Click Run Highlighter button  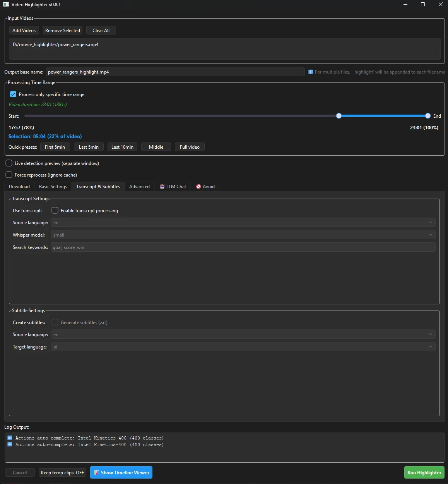click(x=424, y=472)
